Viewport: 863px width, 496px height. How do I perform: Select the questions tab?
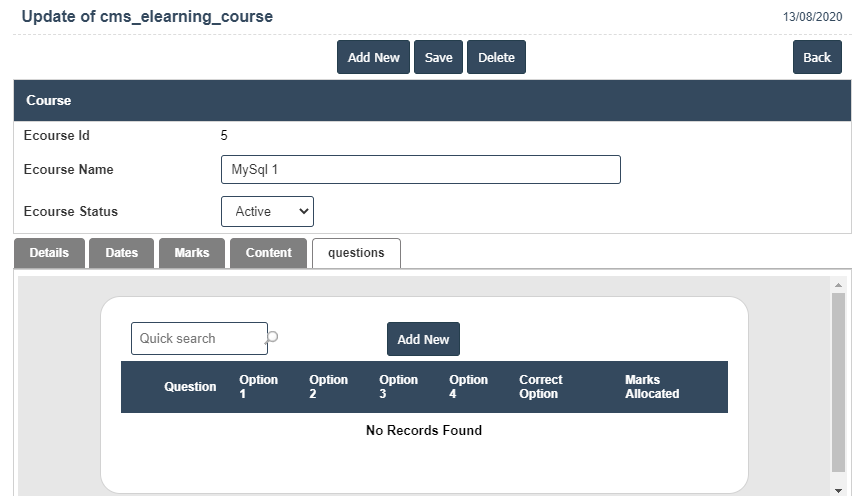click(x=356, y=253)
